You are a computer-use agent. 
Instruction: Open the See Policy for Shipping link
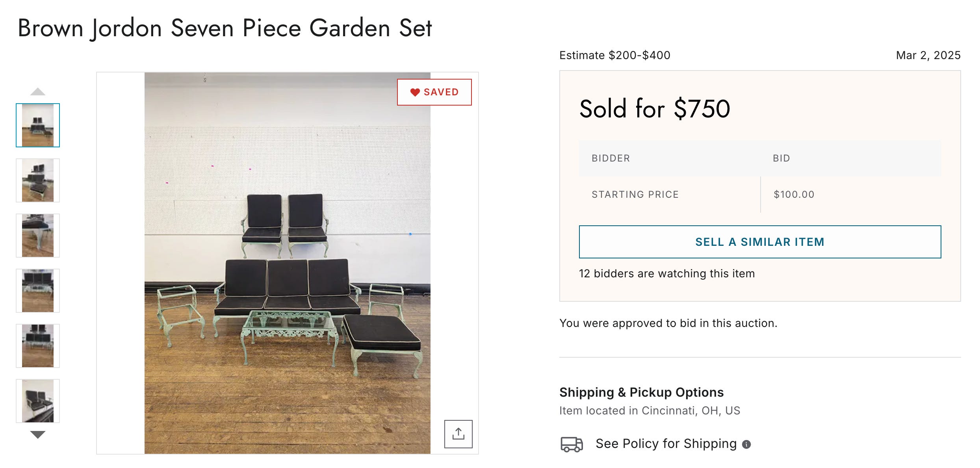(666, 444)
